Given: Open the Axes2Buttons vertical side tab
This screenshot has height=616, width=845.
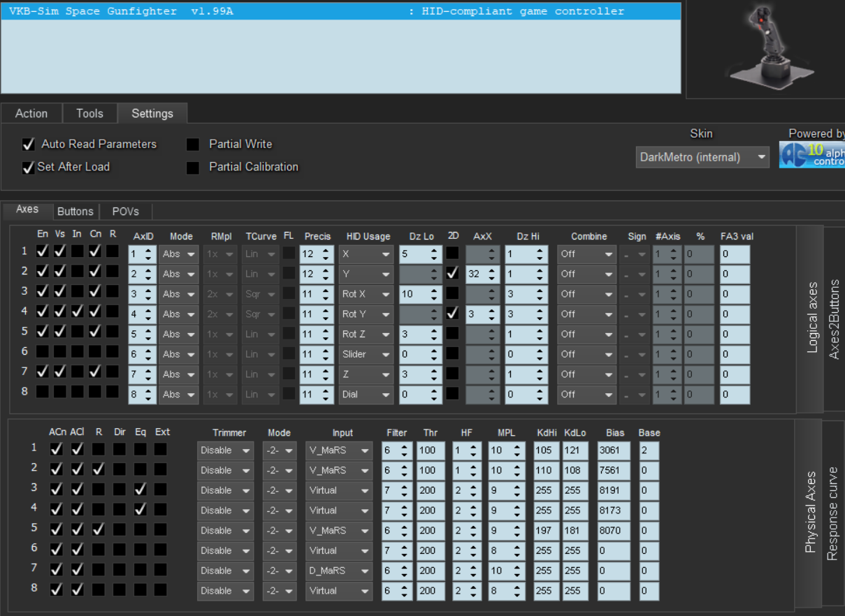Looking at the screenshot, I should coord(834,318).
